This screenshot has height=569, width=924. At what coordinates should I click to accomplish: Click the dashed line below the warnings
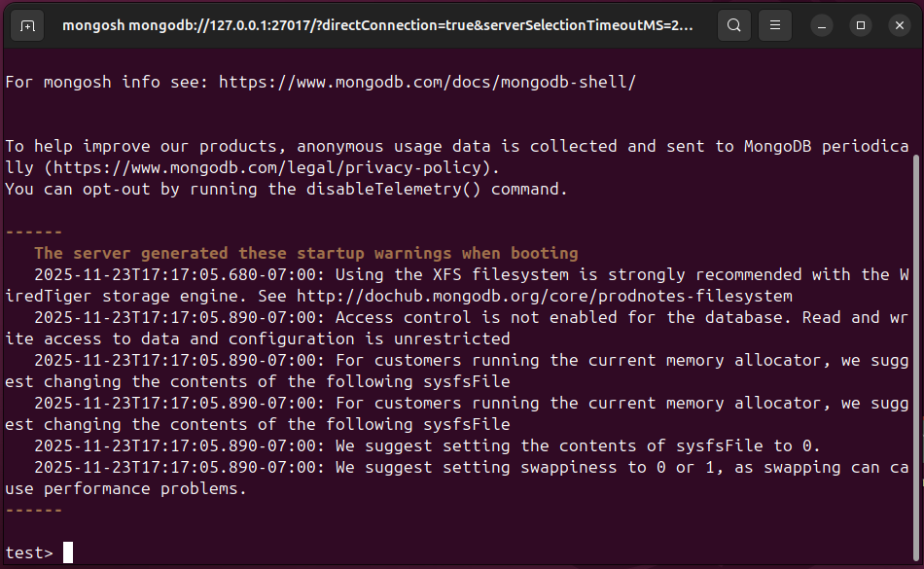[x=33, y=510]
